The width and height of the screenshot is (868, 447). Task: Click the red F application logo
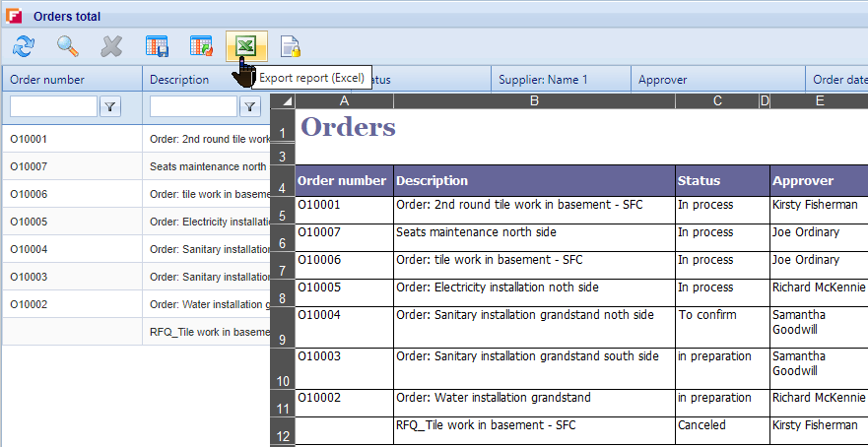(x=14, y=16)
